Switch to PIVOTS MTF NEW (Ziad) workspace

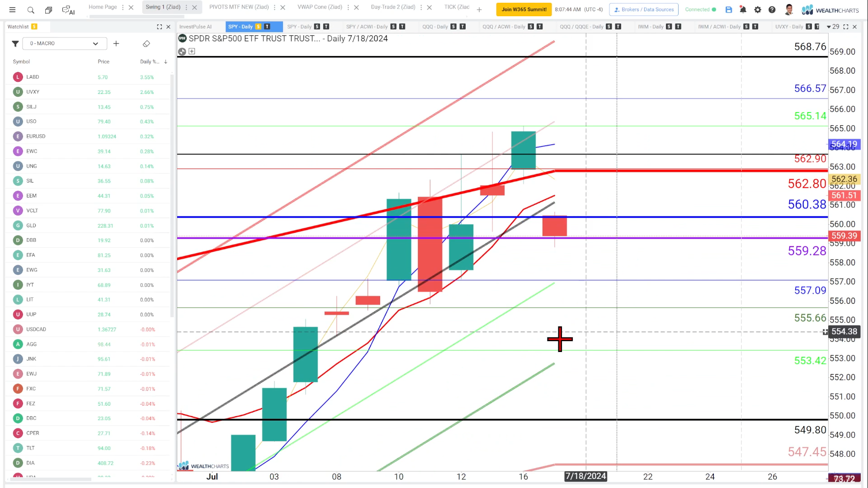239,7
